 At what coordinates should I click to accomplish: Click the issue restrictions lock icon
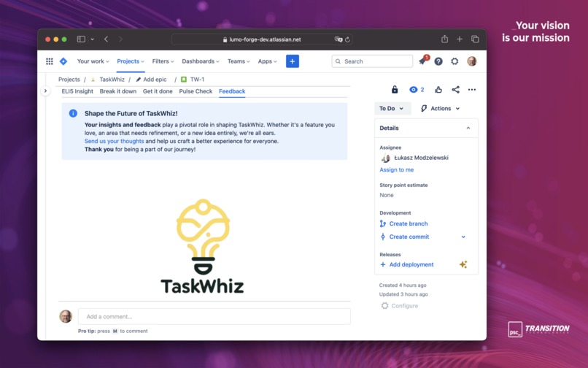pos(395,89)
